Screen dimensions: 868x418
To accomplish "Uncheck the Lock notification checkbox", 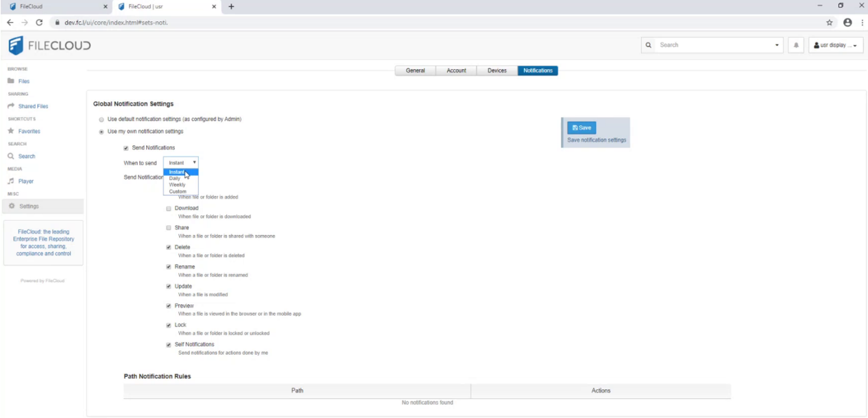I will pos(169,325).
